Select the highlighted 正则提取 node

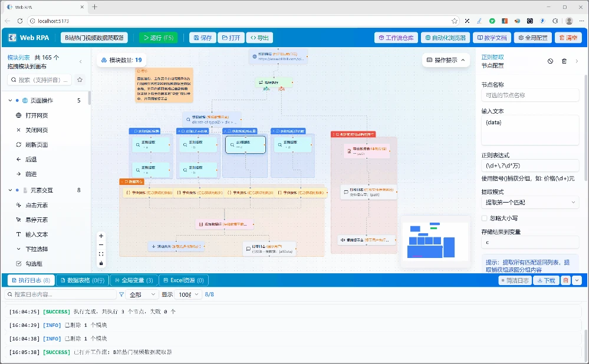pyautogui.click(x=245, y=144)
